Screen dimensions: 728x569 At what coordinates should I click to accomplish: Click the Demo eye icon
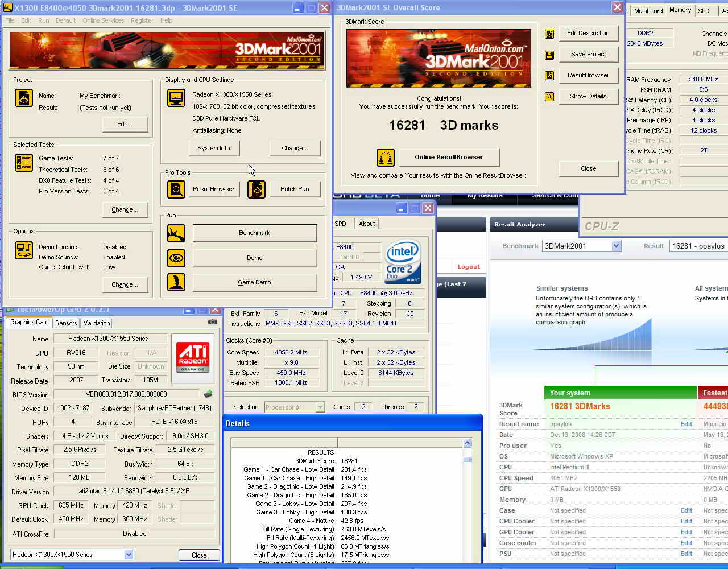pos(176,258)
